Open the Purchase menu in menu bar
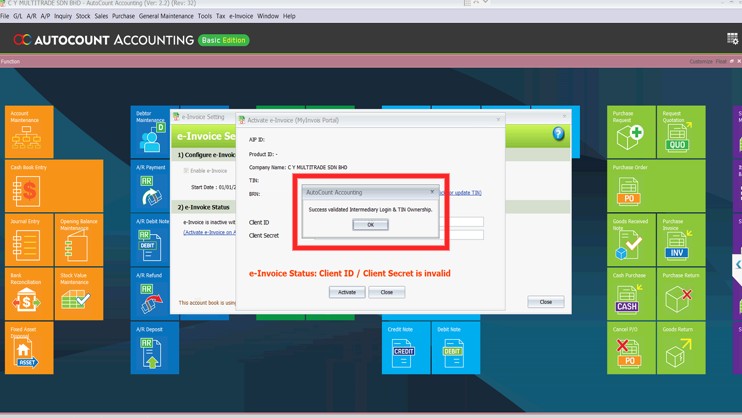 click(x=123, y=16)
